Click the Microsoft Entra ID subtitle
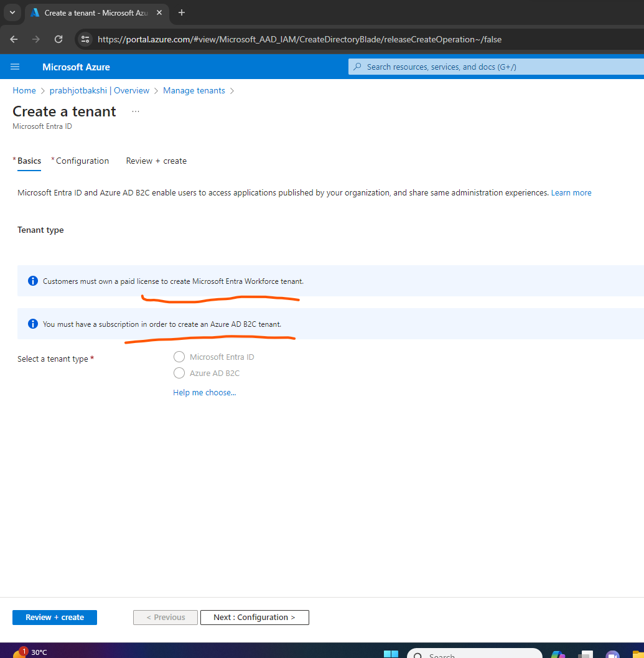644x658 pixels. tap(42, 126)
